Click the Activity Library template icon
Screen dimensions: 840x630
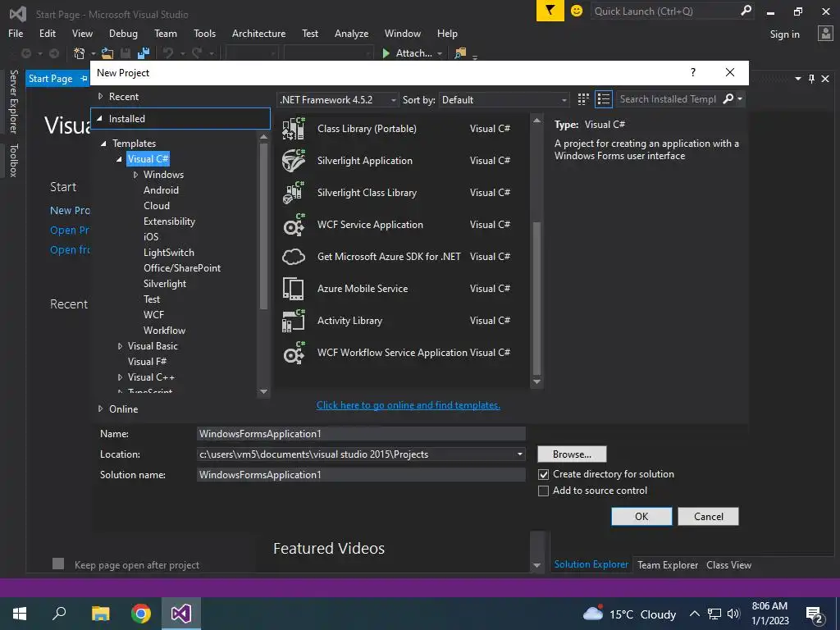[294, 321]
